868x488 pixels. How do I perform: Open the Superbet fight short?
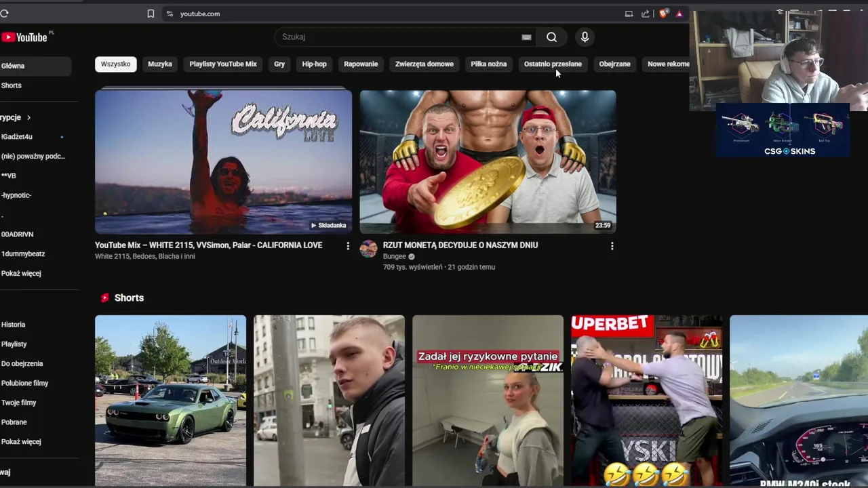[x=646, y=401]
